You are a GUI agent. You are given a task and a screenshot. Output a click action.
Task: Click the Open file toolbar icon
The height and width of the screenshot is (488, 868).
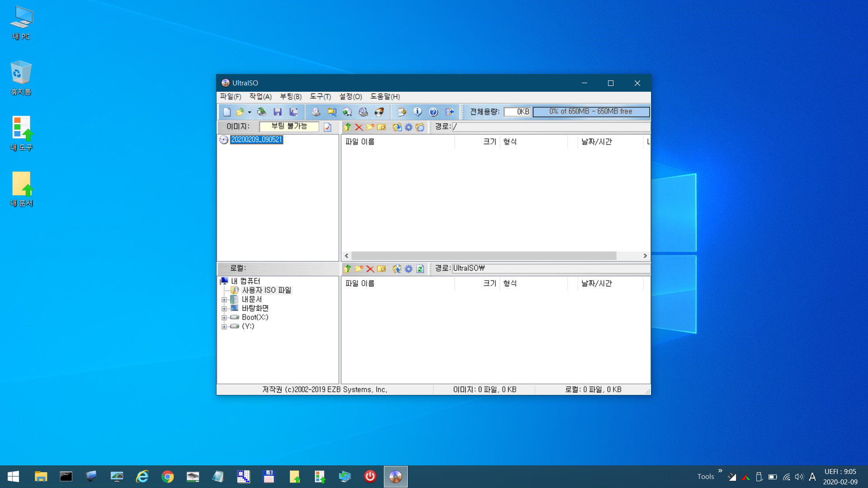click(240, 112)
